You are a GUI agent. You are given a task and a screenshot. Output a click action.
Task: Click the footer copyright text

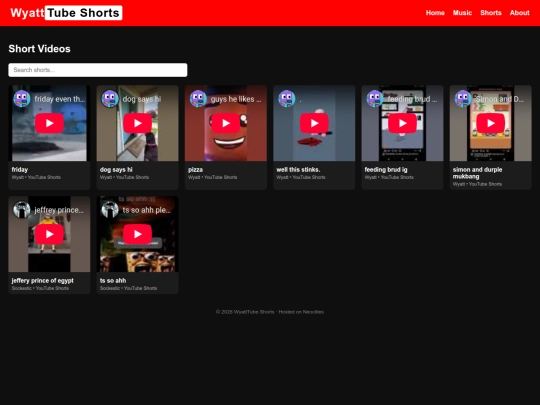pos(270,312)
